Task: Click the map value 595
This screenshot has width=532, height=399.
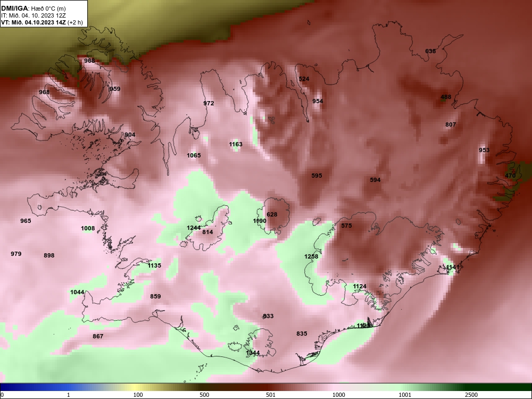Action: 317,176
